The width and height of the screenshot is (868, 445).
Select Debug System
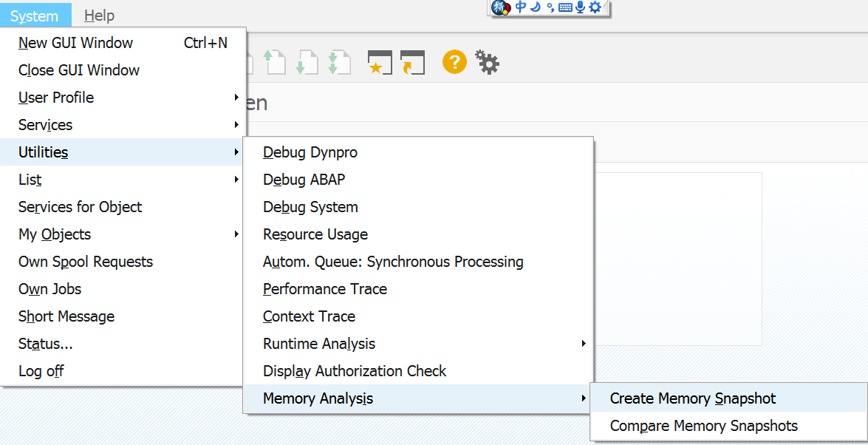coord(419,207)
